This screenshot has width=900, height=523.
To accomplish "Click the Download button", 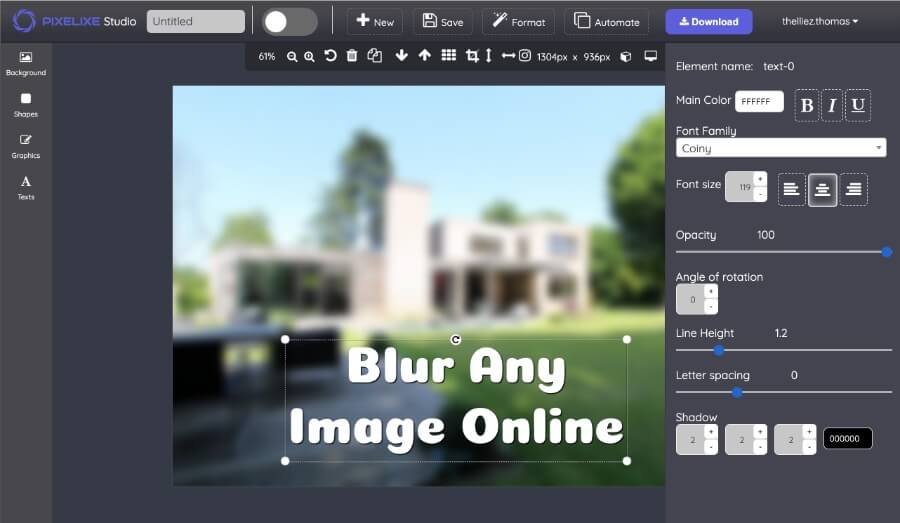I will click(x=708, y=21).
